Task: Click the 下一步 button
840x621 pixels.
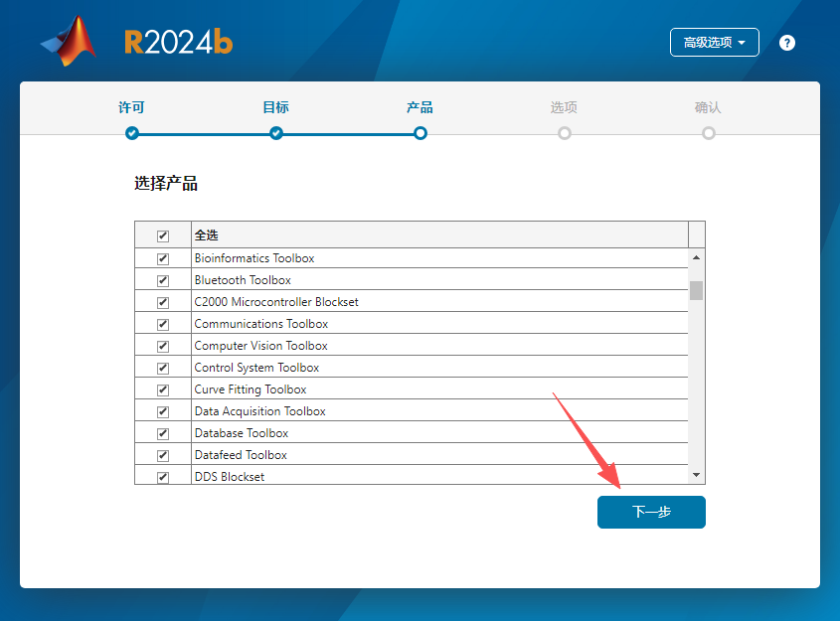Action: (651, 512)
